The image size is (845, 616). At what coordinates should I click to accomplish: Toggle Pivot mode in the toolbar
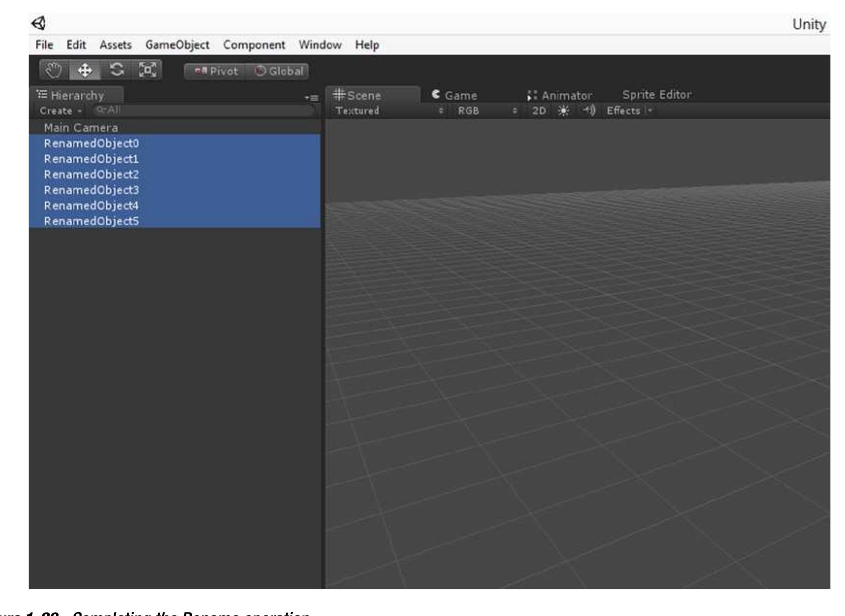(x=216, y=71)
